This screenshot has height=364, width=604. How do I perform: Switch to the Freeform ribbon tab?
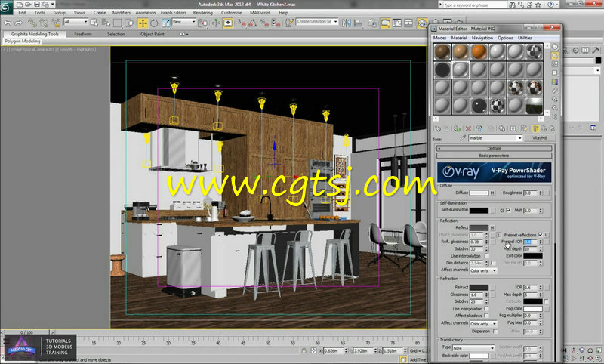tap(83, 34)
